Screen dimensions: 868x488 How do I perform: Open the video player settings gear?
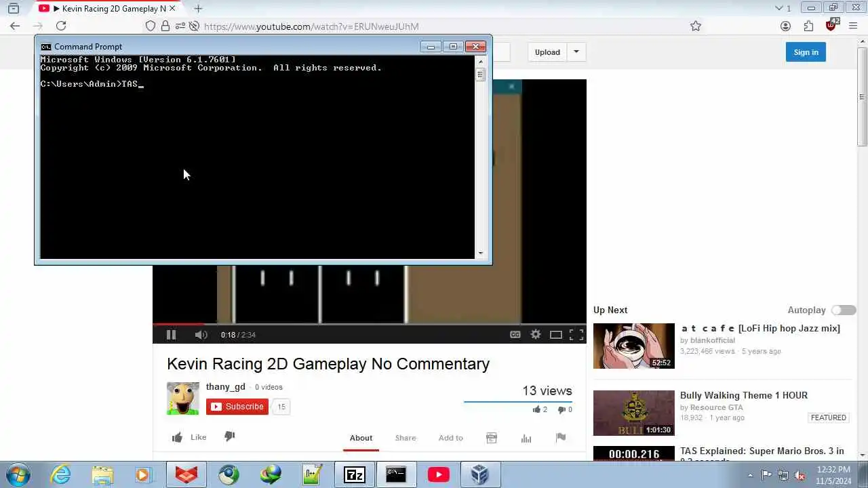tap(536, 334)
